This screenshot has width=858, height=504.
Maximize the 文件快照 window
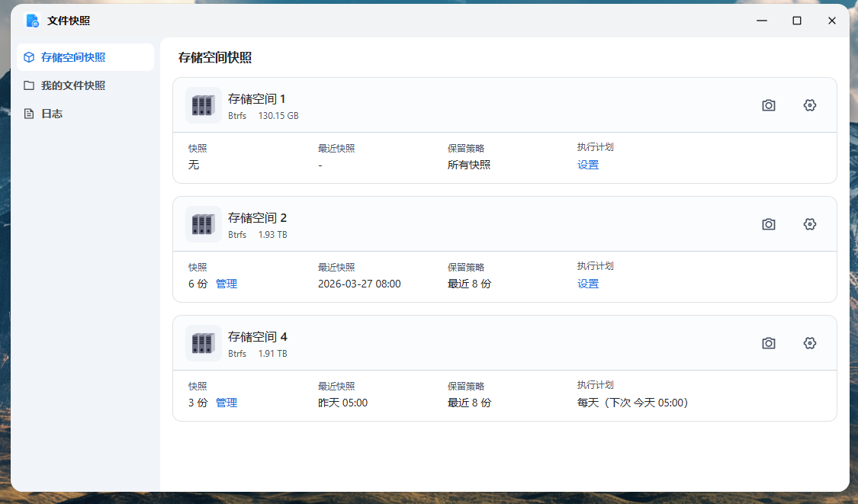pyautogui.click(x=796, y=21)
